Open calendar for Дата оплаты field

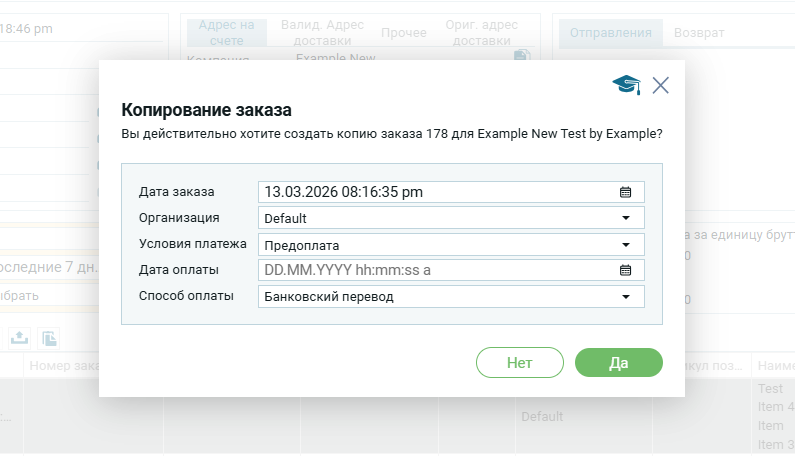[x=626, y=270]
